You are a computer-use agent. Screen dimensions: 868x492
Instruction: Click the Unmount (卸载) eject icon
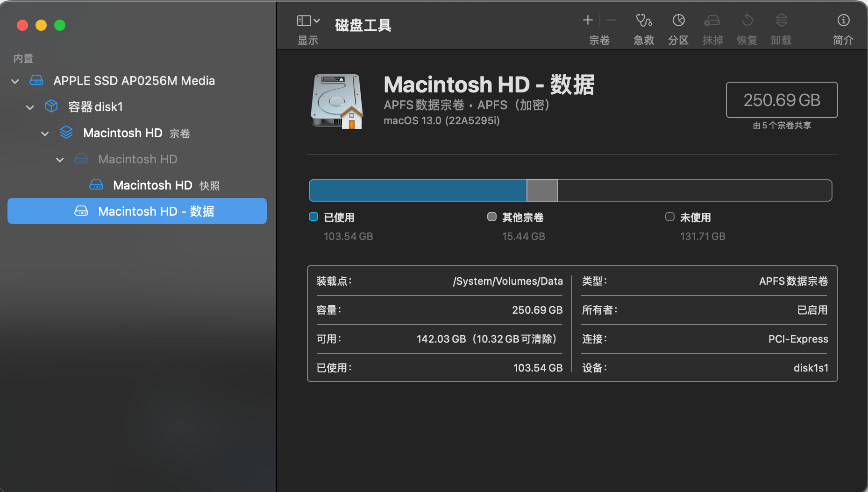pos(781,21)
